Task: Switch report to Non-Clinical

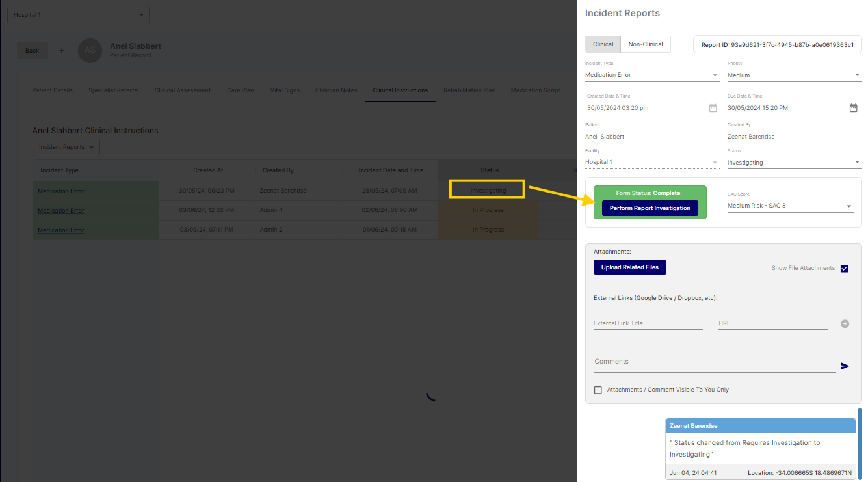Action: (645, 44)
